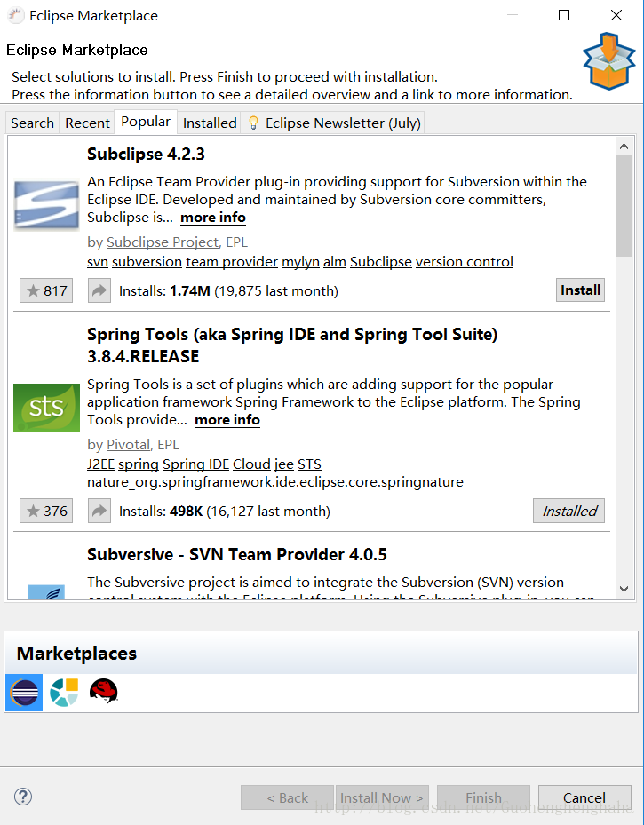Favorite Subclipse using the 817 star button
Screen dimensions: 644x825
coord(46,290)
